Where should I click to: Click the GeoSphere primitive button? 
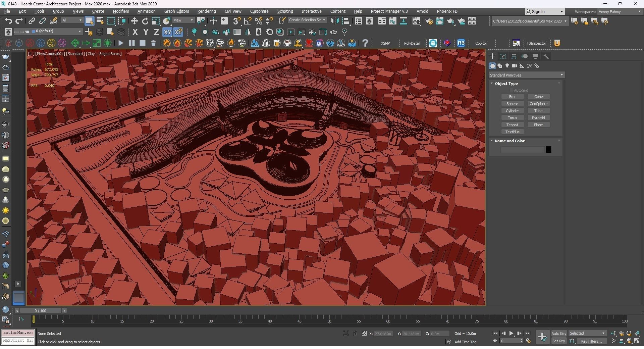pyautogui.click(x=538, y=104)
